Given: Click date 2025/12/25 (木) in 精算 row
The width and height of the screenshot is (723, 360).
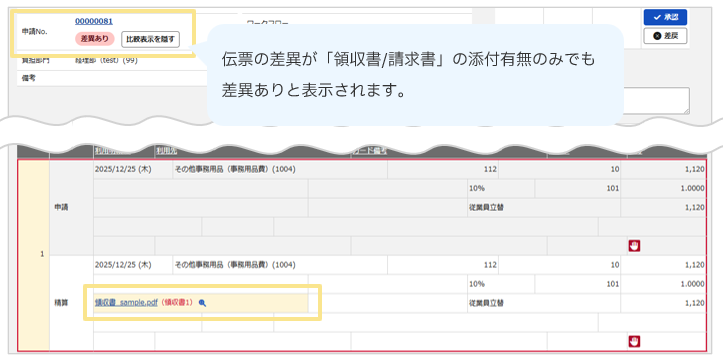Looking at the screenshot, I should coord(123,265).
